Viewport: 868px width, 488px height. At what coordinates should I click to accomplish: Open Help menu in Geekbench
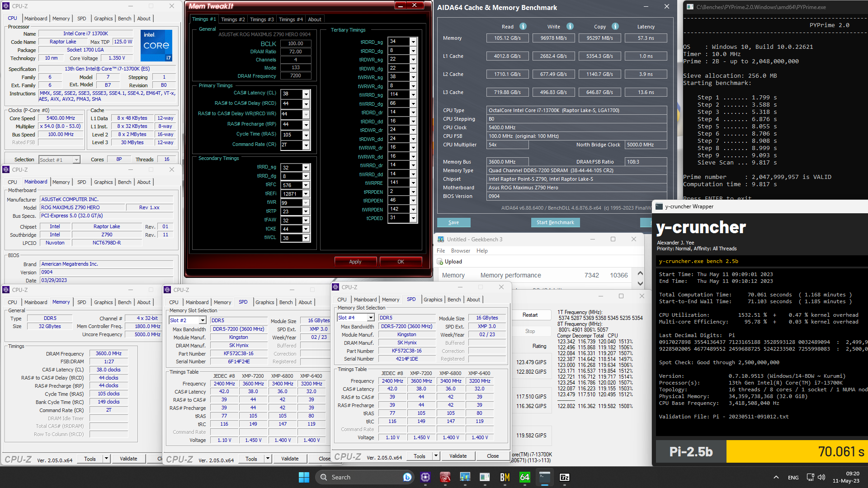click(482, 251)
